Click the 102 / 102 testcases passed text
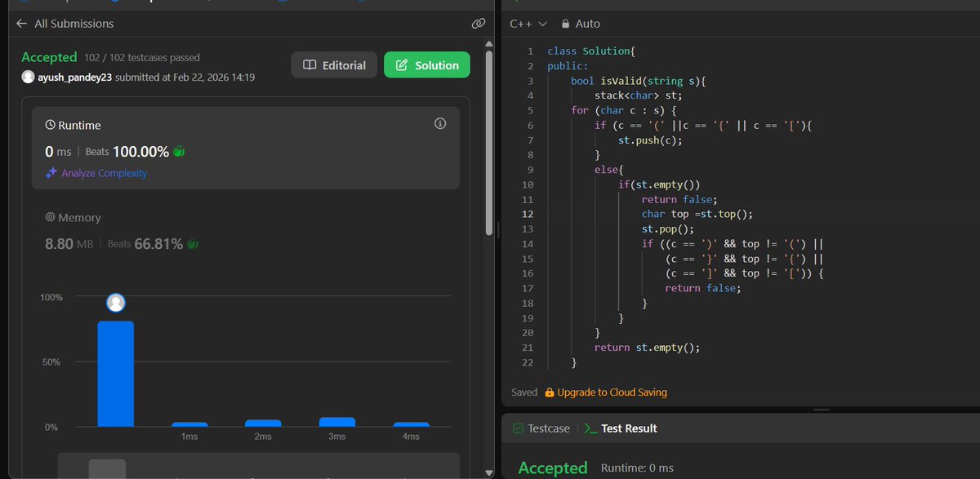 [141, 58]
